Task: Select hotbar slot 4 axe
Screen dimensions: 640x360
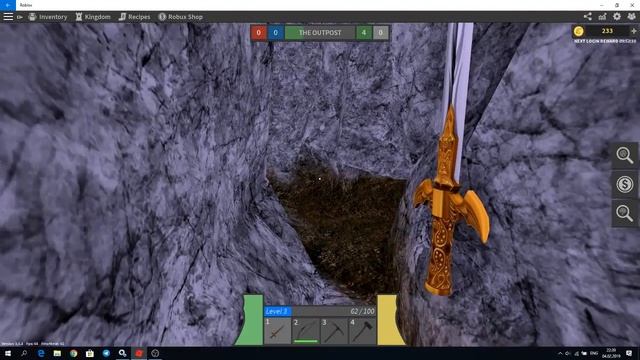Action: [x=362, y=331]
